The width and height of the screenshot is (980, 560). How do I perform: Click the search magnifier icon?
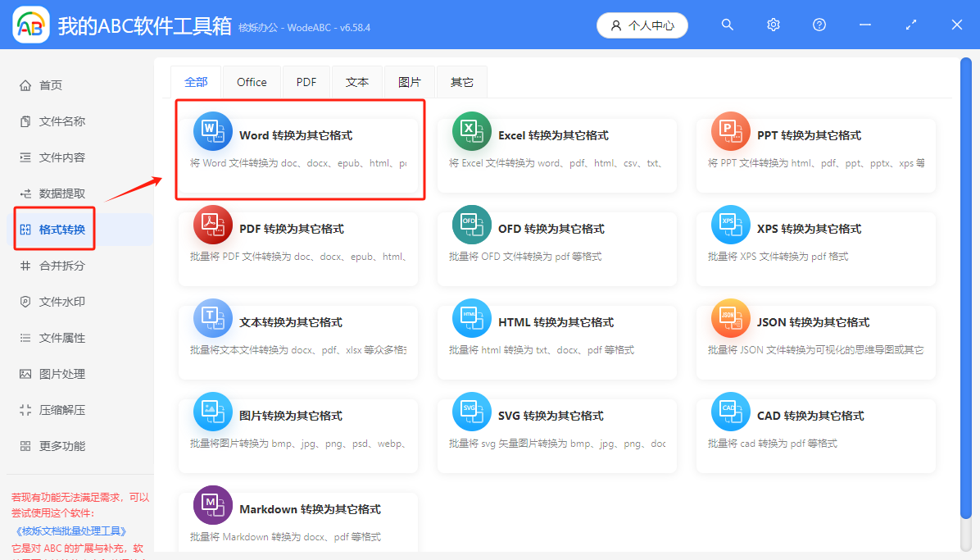(x=728, y=25)
